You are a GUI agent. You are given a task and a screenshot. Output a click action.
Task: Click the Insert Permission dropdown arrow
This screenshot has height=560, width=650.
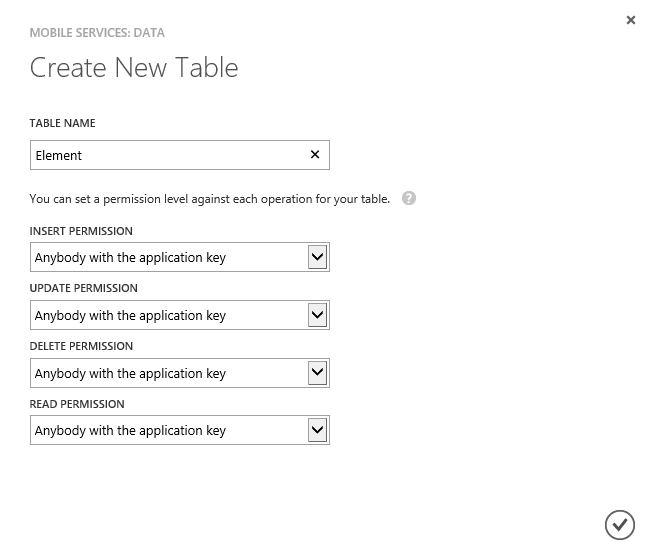[x=317, y=257]
